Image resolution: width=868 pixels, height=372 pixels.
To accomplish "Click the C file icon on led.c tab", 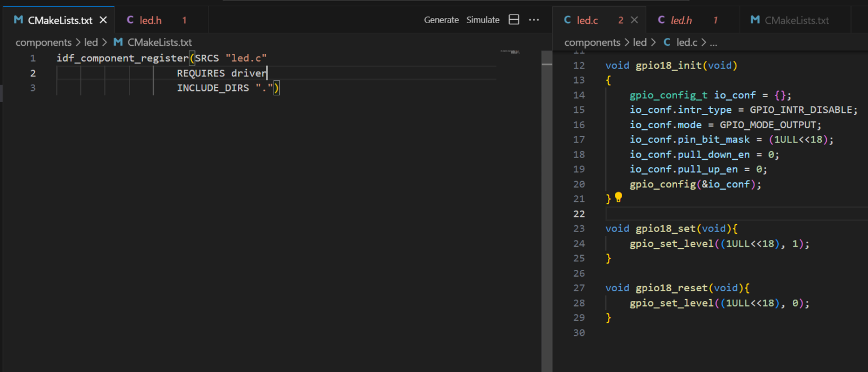I will (567, 20).
